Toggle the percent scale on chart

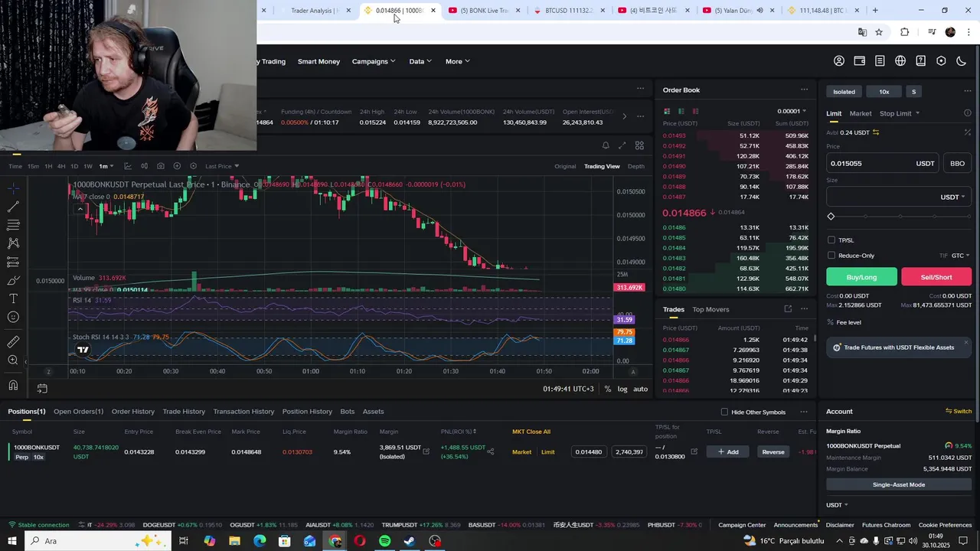608,389
